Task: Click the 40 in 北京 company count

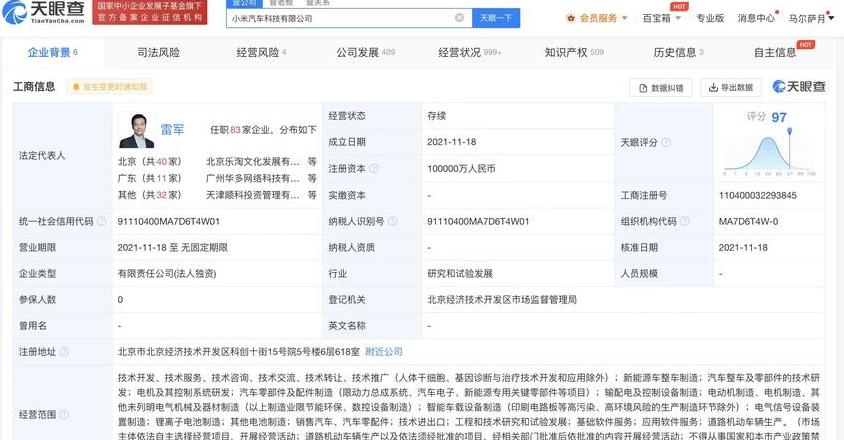Action: coord(161,162)
